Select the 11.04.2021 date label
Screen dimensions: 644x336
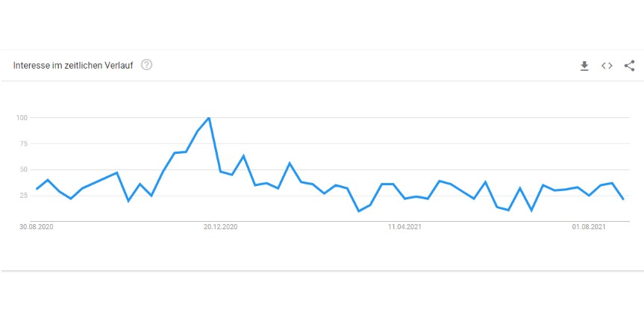(404, 227)
